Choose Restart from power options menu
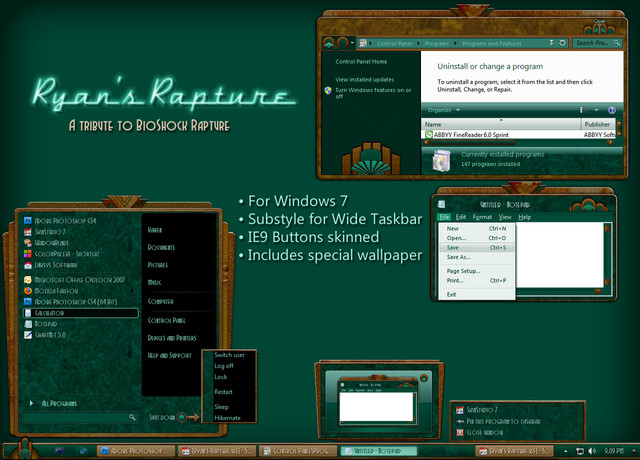 (223, 392)
